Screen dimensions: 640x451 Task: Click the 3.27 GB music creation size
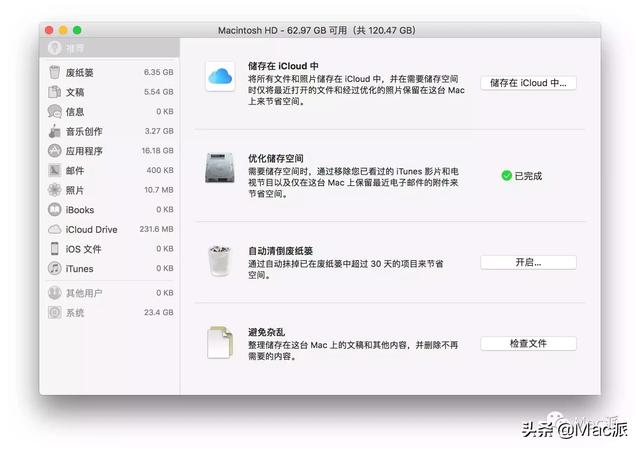coord(159,131)
